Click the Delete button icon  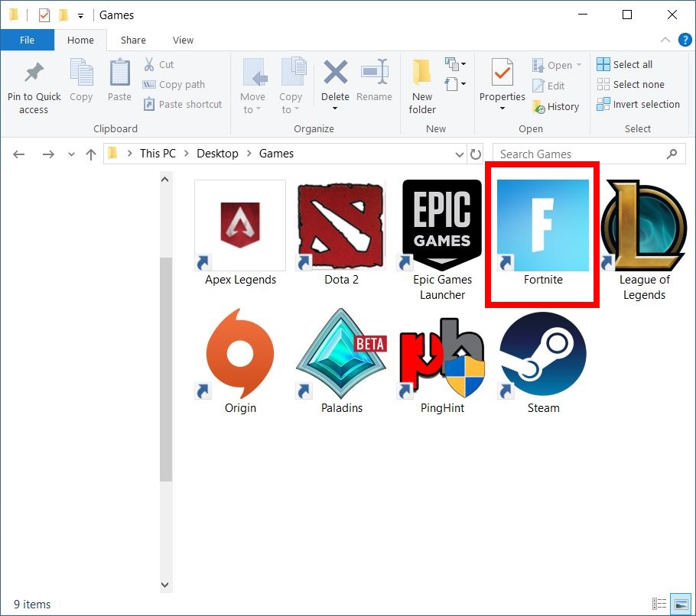[x=335, y=73]
